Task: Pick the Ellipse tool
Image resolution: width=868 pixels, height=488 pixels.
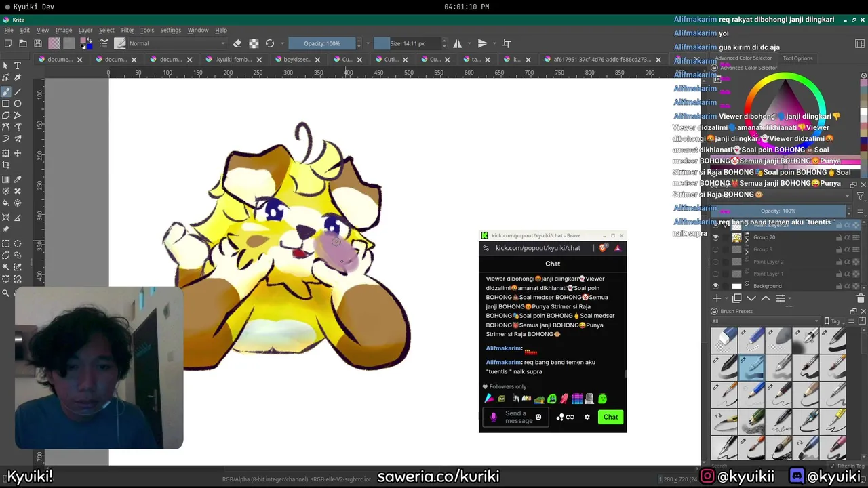Action: [x=18, y=104]
